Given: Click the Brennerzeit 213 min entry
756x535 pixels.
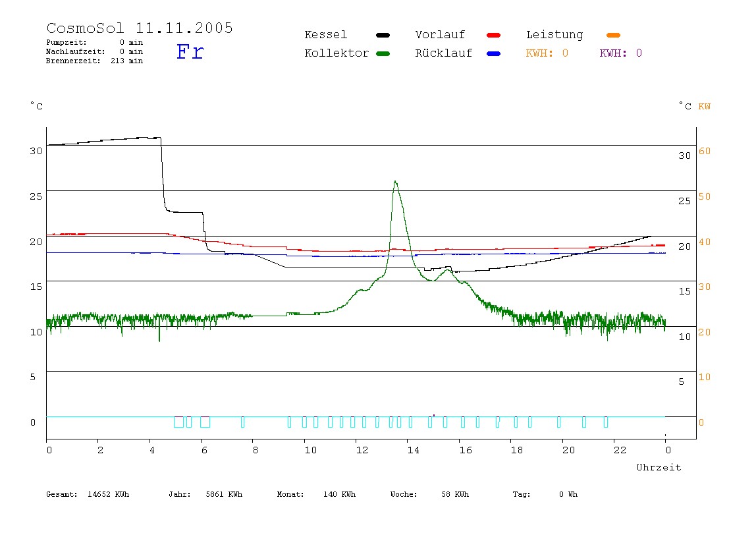Looking at the screenshot, I should point(95,61).
